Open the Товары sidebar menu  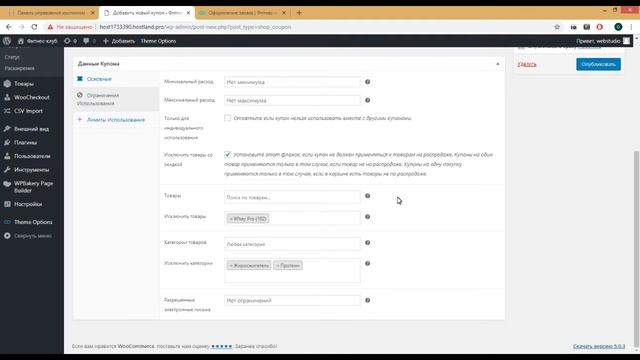pos(24,84)
